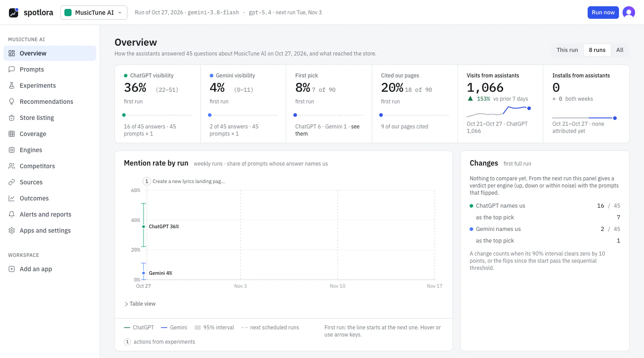Click the Gemini legend entry
This screenshot has width=644, height=358.
(174, 328)
